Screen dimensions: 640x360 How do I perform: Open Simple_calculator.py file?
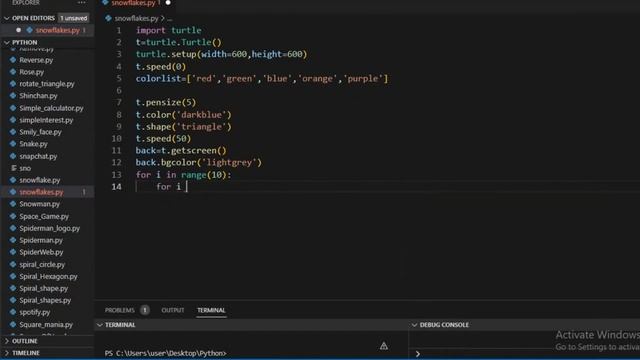pyautogui.click(x=51, y=108)
